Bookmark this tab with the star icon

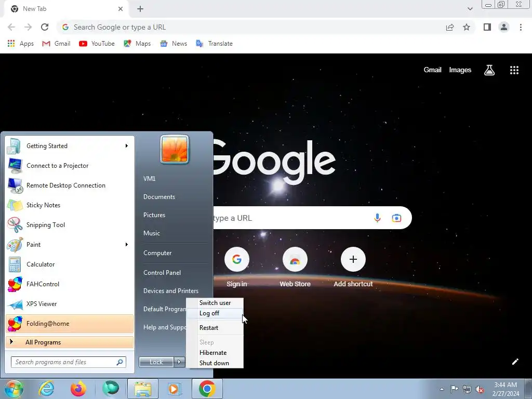(467, 27)
